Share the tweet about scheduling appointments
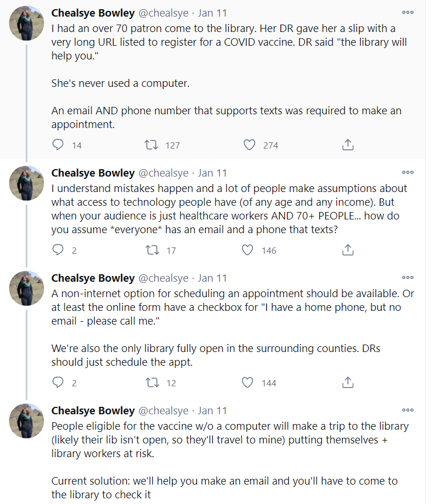 pyautogui.click(x=348, y=383)
